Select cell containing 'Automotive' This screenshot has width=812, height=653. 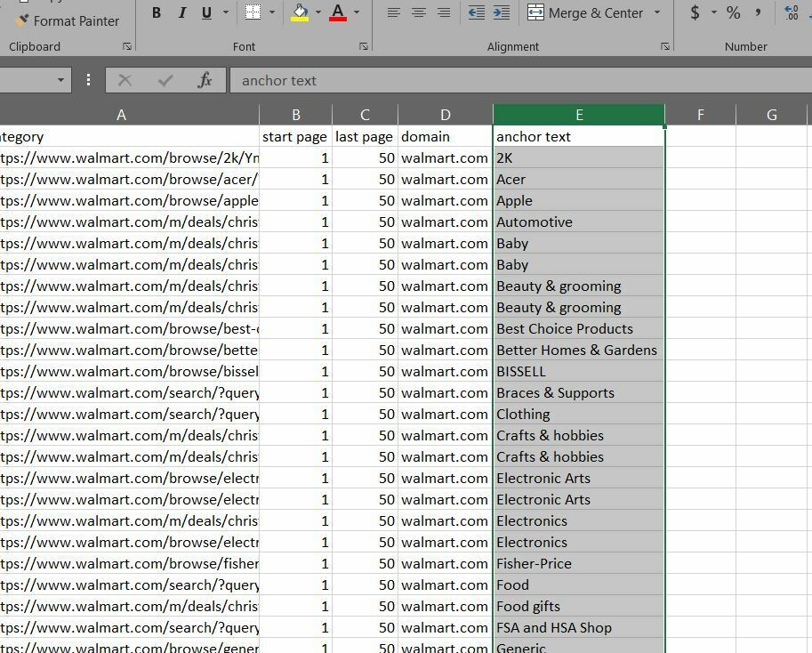point(579,222)
